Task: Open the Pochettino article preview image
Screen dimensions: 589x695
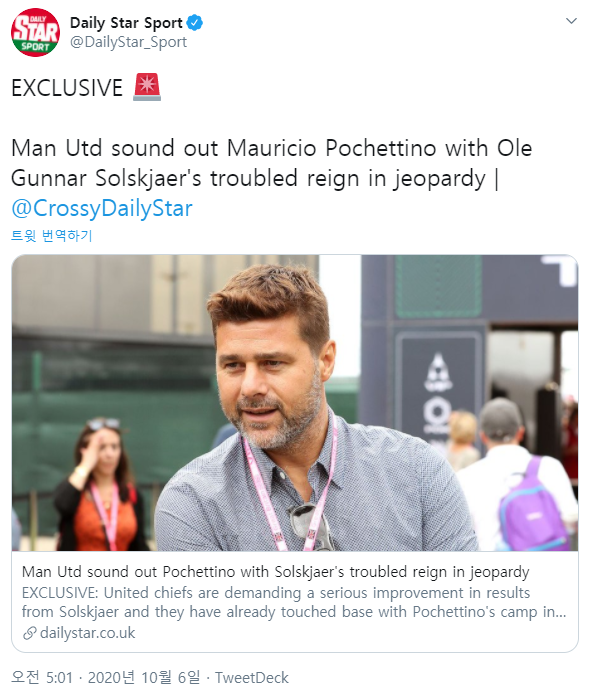Action: pyautogui.click(x=295, y=402)
